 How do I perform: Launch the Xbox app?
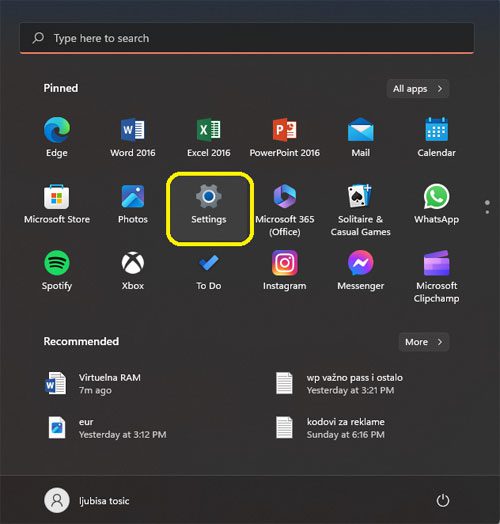click(133, 271)
